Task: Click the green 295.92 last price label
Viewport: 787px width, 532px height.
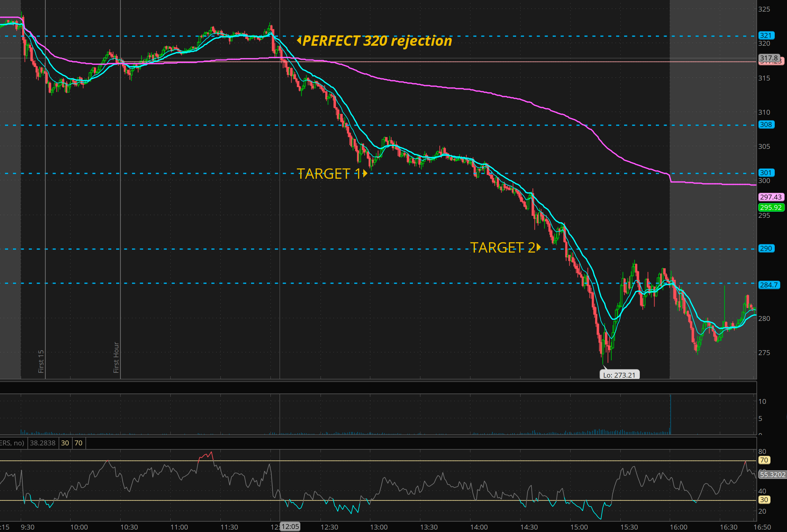Action: click(771, 207)
